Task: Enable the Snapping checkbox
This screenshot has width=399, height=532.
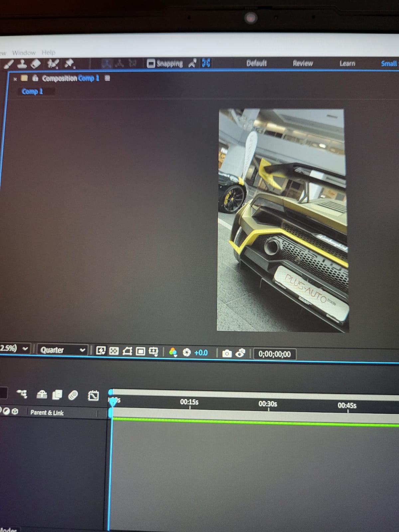Action: pos(151,63)
